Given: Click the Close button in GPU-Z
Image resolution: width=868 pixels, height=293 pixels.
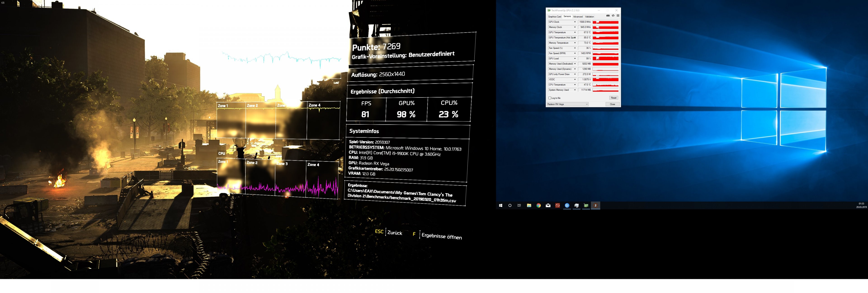Looking at the screenshot, I should pyautogui.click(x=612, y=104).
